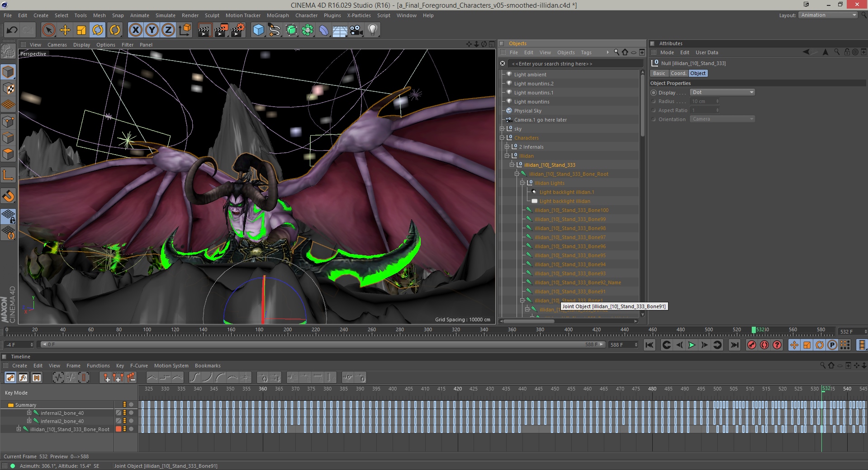
Task: Switch to Points mode in left palette
Action: tap(8, 122)
